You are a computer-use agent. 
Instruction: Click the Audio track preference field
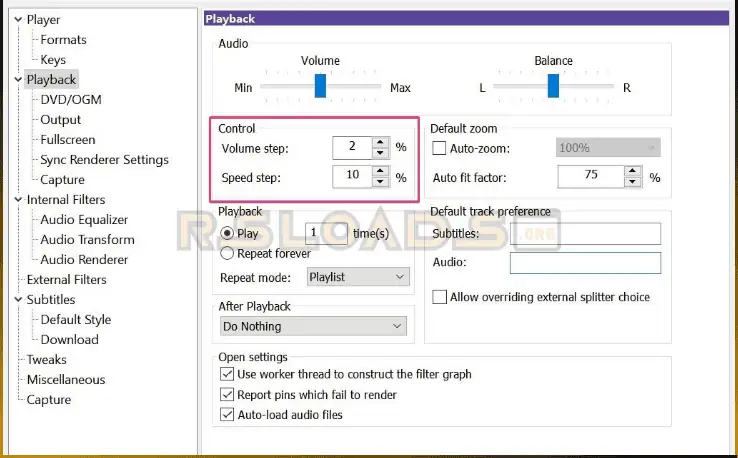(x=585, y=263)
